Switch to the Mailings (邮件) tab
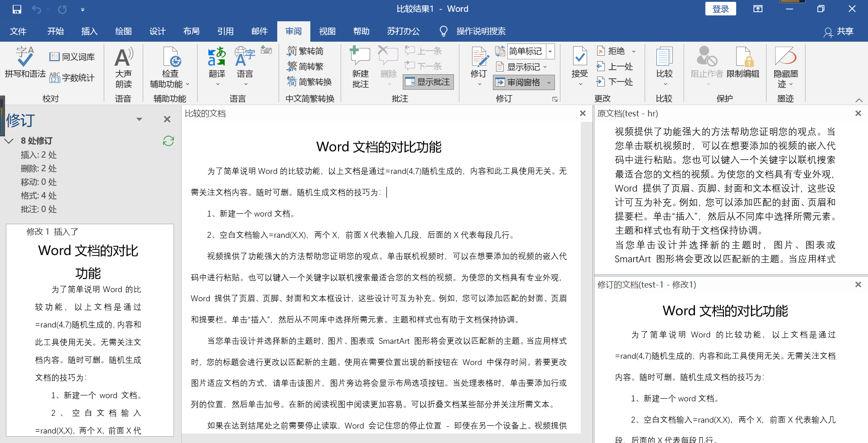This screenshot has height=443, width=868. coord(260,31)
